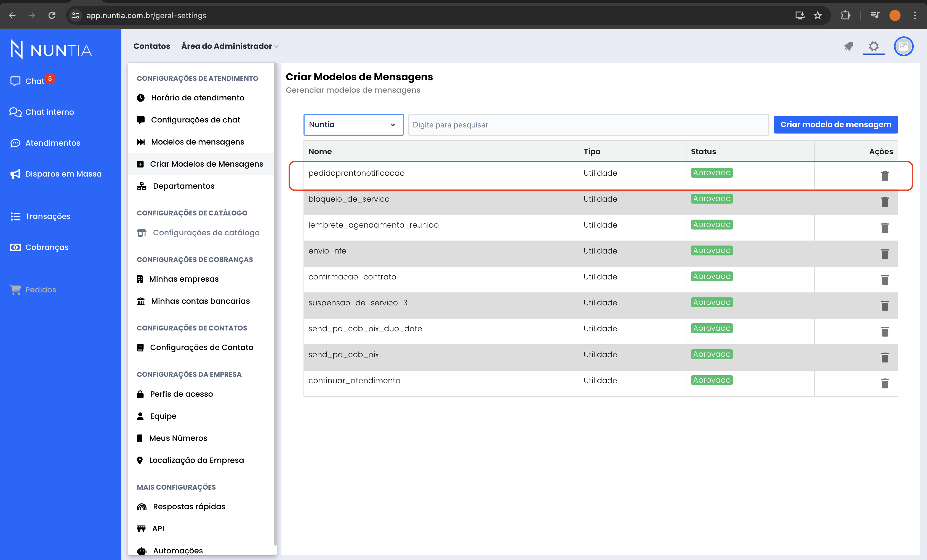Open Automações settings
Viewport: 927px width, 560px height.
170,551
